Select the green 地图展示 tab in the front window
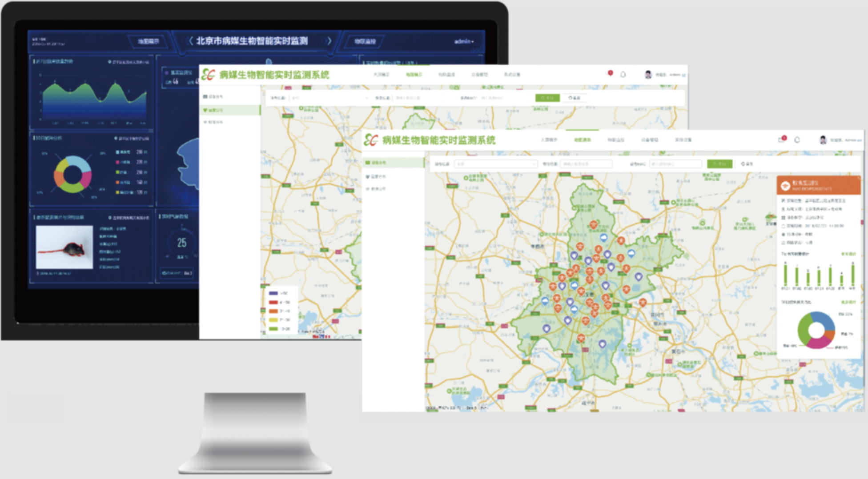 pos(583,140)
